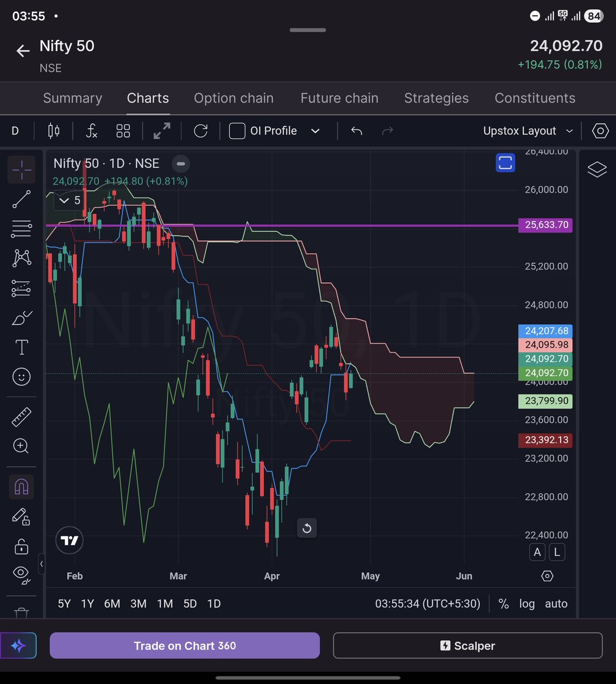Viewport: 616px width, 684px height.
Task: Set chart range to 5D
Action: pos(190,604)
